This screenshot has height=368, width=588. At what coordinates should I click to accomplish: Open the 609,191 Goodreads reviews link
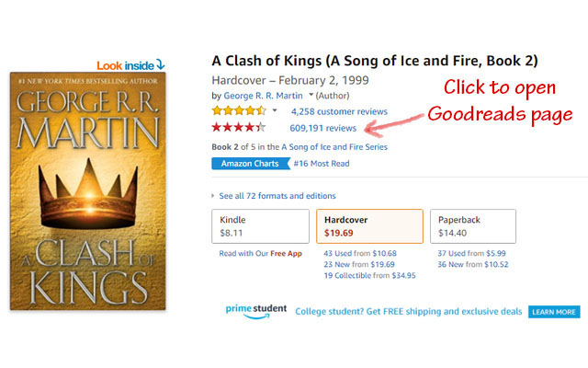[x=322, y=128]
